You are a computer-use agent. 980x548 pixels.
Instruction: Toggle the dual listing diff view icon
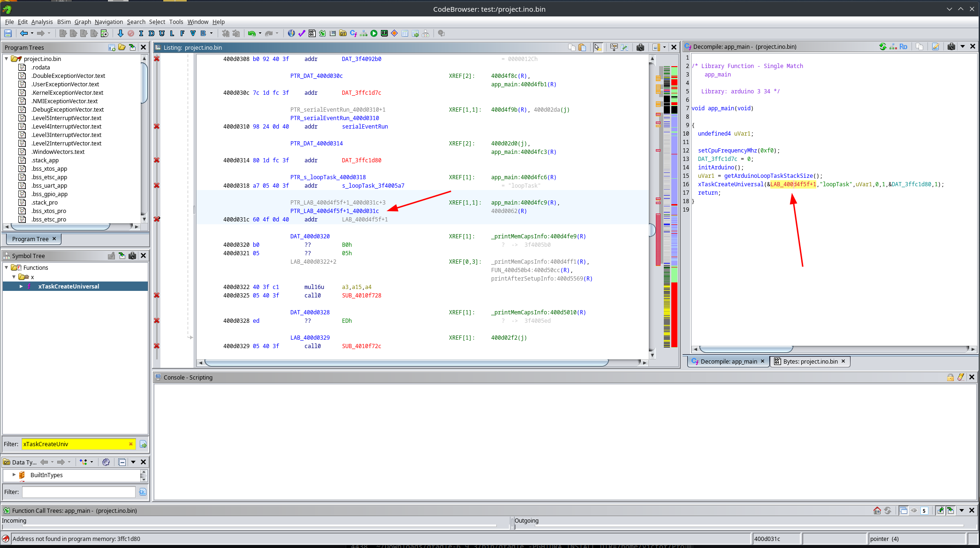click(624, 47)
